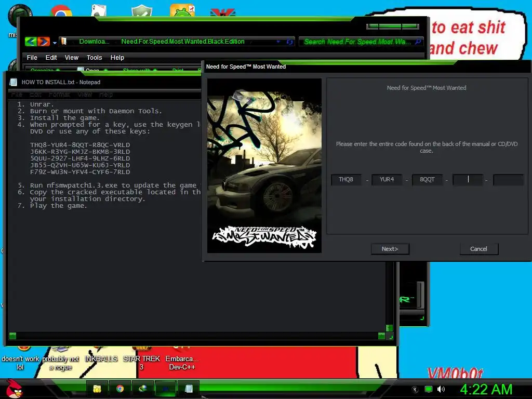The height and width of the screenshot is (399, 532).
Task: Click Cancel in the Need for Speed installer
Action: tap(478, 249)
